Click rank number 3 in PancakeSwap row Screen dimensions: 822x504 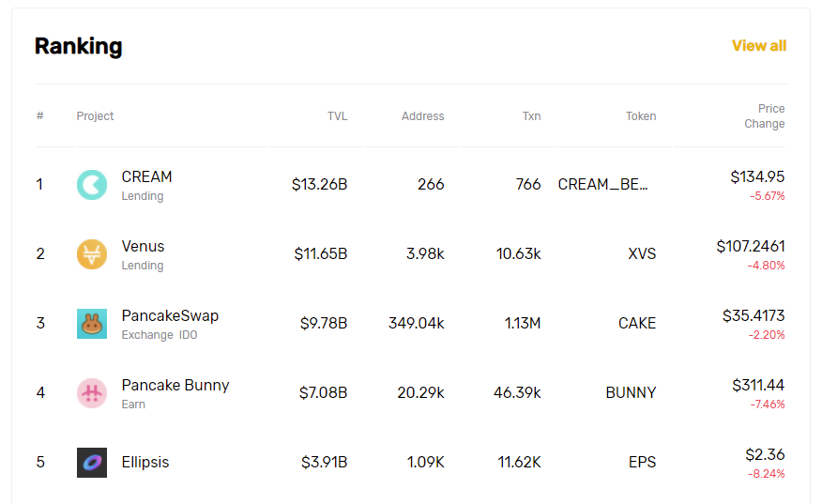click(x=40, y=323)
